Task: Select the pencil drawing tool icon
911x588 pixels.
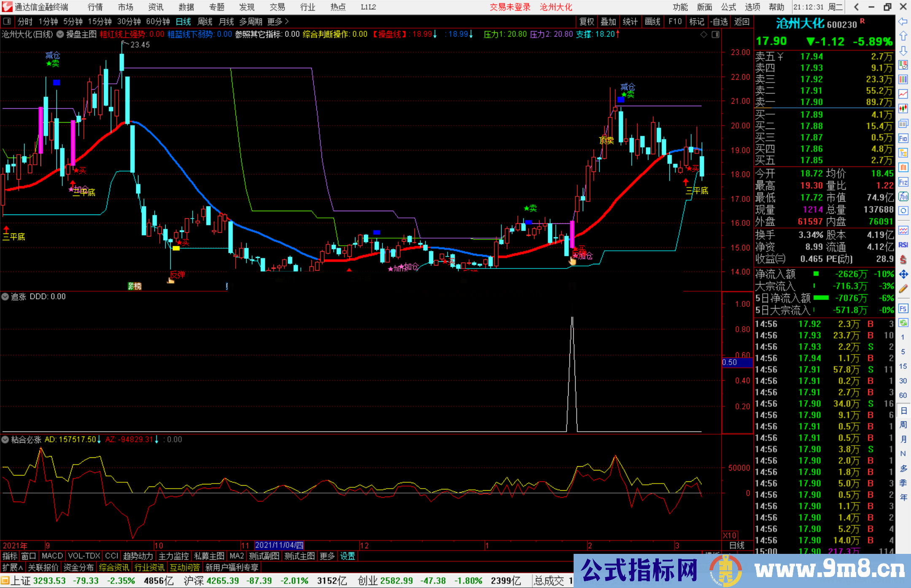Action: click(x=903, y=289)
